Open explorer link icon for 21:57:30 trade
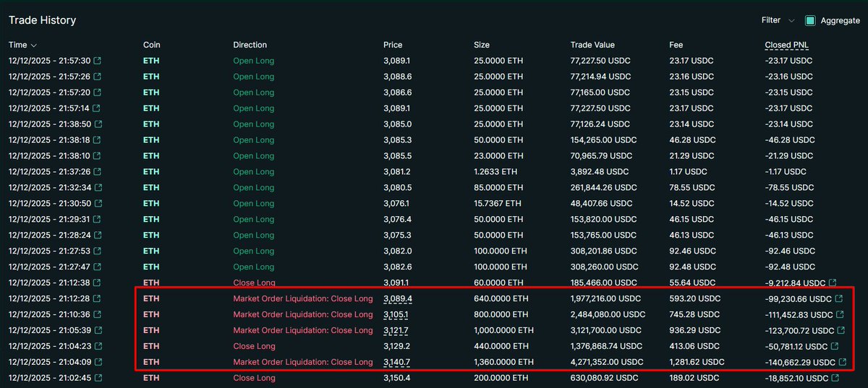This screenshot has height=388, width=868. pos(98,61)
